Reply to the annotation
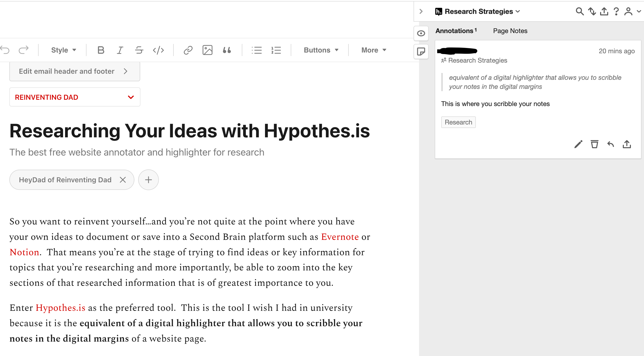This screenshot has width=644, height=356. pyautogui.click(x=610, y=144)
